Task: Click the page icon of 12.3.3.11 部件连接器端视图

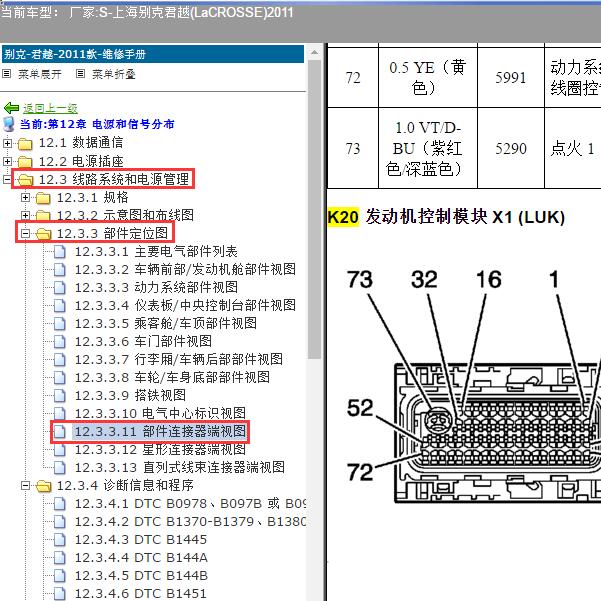Action: 59,432
